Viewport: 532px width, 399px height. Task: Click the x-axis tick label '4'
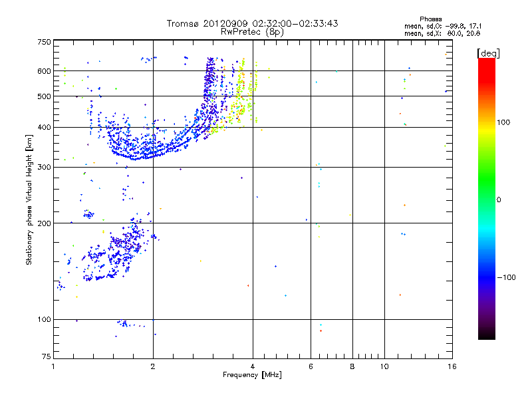click(x=253, y=366)
